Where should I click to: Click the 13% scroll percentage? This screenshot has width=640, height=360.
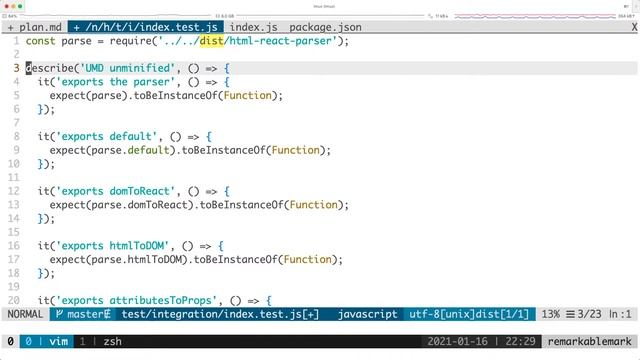point(551,314)
